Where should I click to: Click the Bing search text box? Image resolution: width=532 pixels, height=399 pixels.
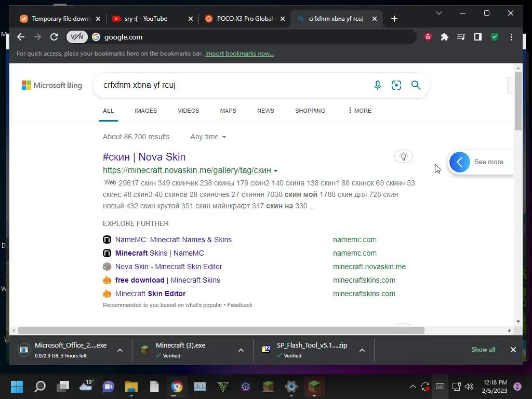(x=234, y=85)
